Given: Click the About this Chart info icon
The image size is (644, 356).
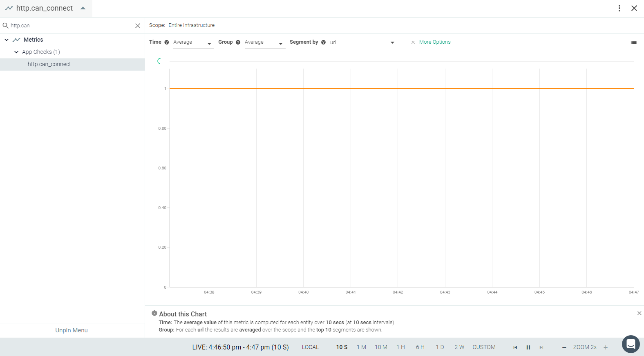Looking at the screenshot, I should point(154,313).
